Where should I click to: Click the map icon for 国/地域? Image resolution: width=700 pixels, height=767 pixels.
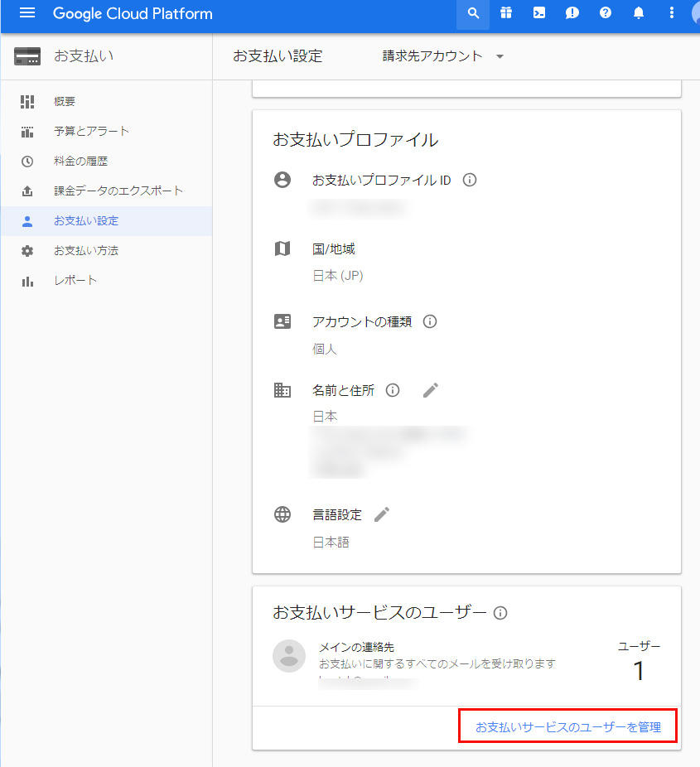(x=282, y=248)
